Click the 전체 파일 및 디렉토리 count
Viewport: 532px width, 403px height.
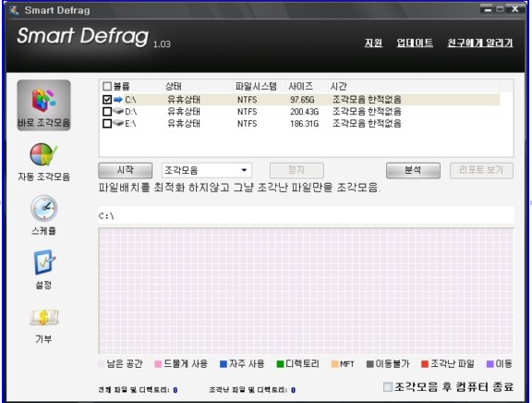[175, 390]
